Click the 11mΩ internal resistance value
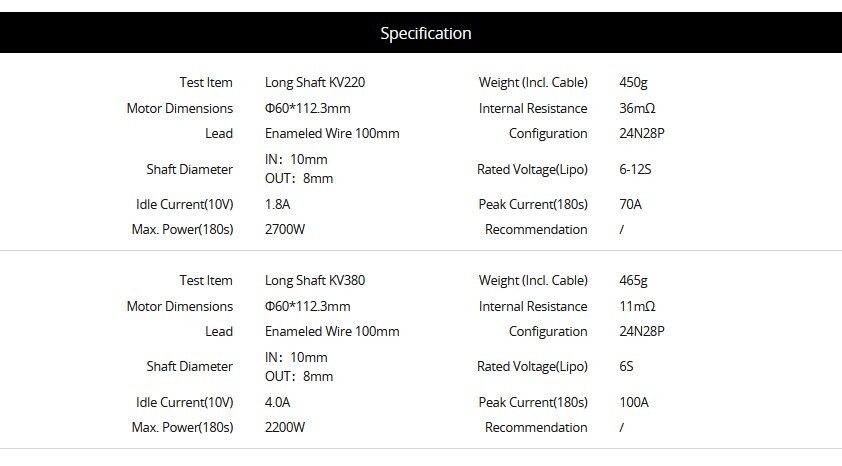The width and height of the screenshot is (842, 466). (637, 307)
